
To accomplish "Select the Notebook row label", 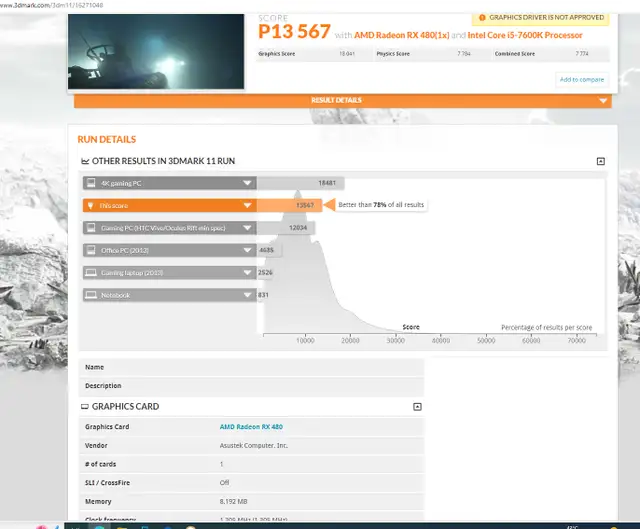I will click(x=115, y=295).
